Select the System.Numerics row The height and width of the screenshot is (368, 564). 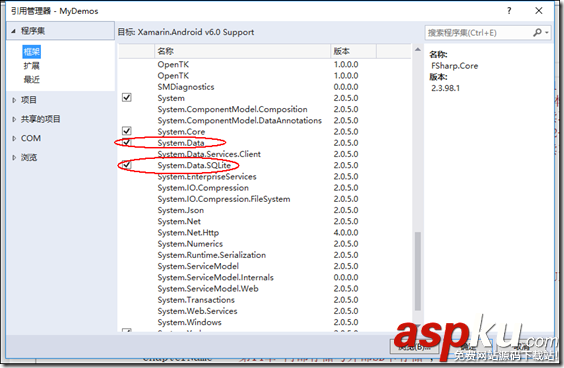click(x=265, y=244)
